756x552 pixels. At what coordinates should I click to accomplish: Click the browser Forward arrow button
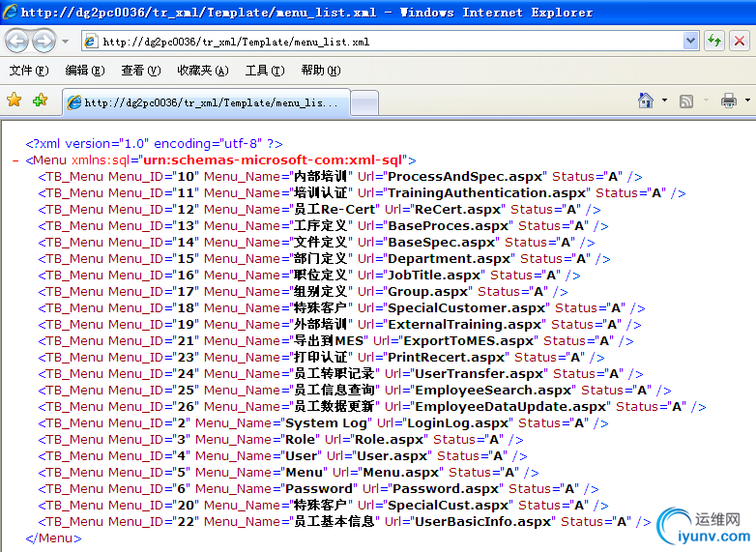coord(44,41)
